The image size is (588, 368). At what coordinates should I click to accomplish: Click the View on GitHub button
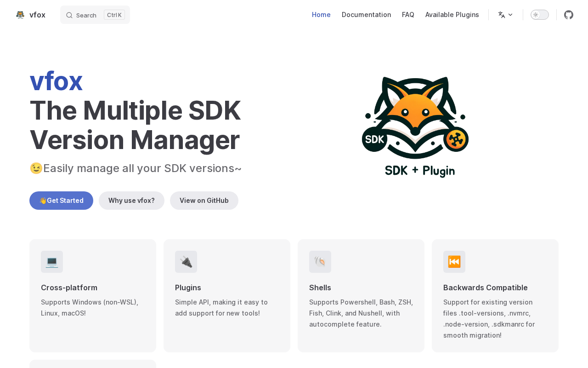204,201
